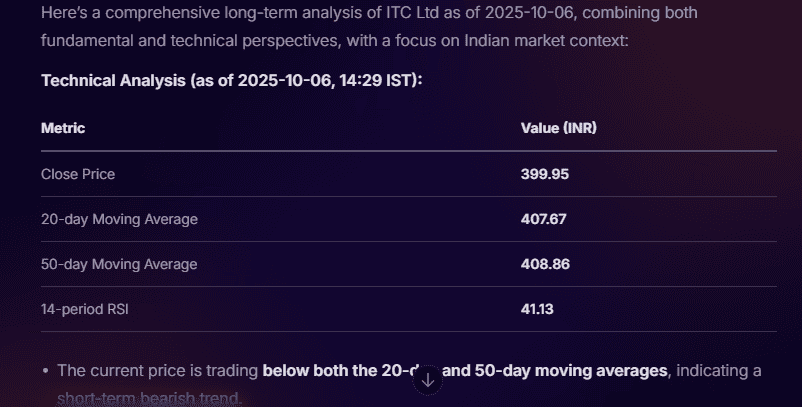Image resolution: width=802 pixels, height=407 pixels.
Task: Click the scroll-to-bottom arrow button
Action: point(427,380)
